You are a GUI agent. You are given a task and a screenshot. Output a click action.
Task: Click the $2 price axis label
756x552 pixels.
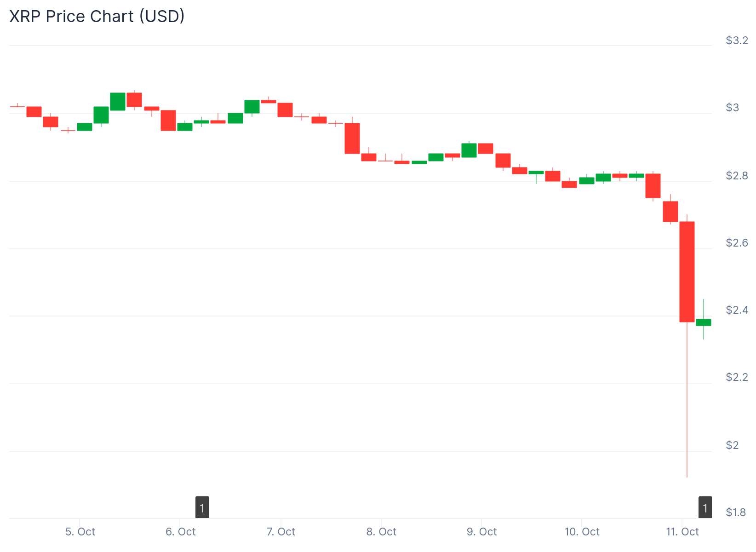tap(732, 445)
